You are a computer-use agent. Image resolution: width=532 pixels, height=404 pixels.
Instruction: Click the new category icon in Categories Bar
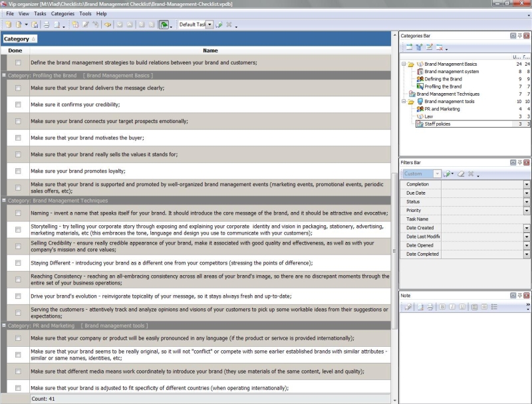(409, 47)
